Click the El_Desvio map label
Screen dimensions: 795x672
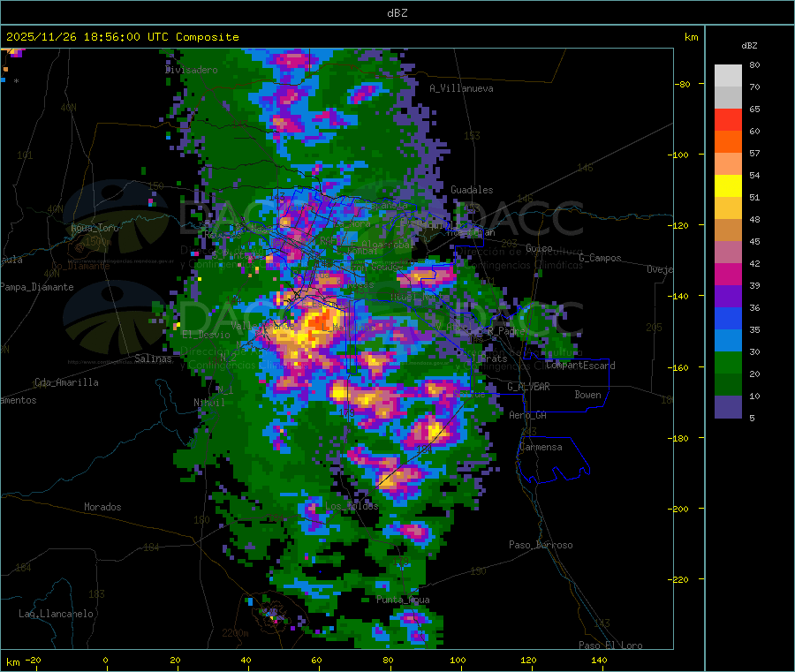[x=206, y=335]
